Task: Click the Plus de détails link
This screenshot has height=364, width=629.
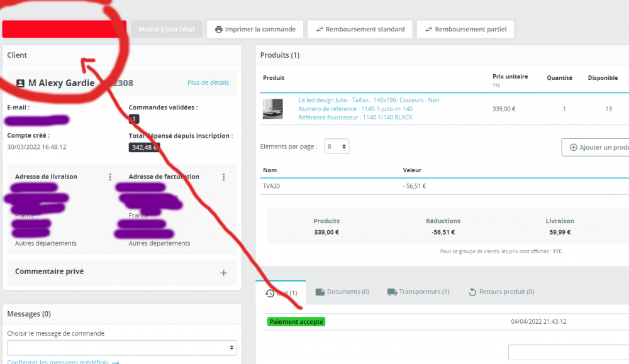Action: (x=208, y=82)
